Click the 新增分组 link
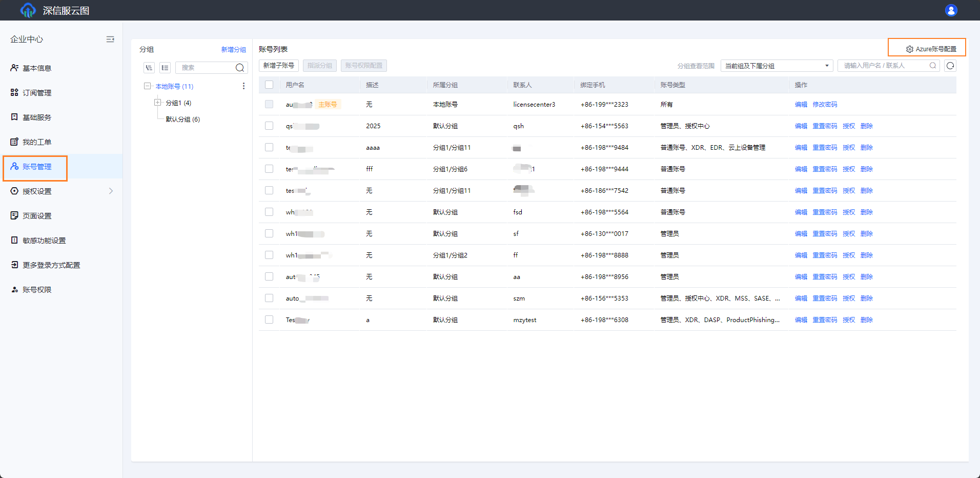The image size is (980, 478). pos(233,50)
